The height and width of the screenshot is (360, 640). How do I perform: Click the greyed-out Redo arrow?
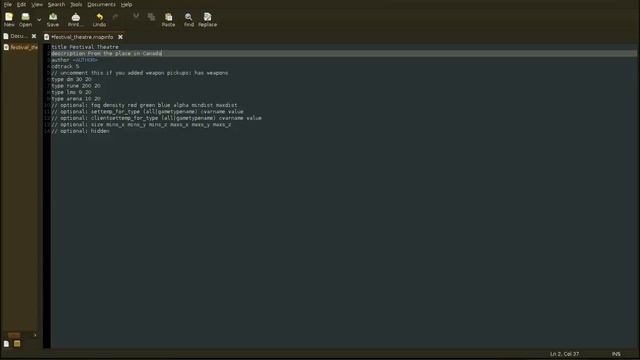click(x=116, y=17)
